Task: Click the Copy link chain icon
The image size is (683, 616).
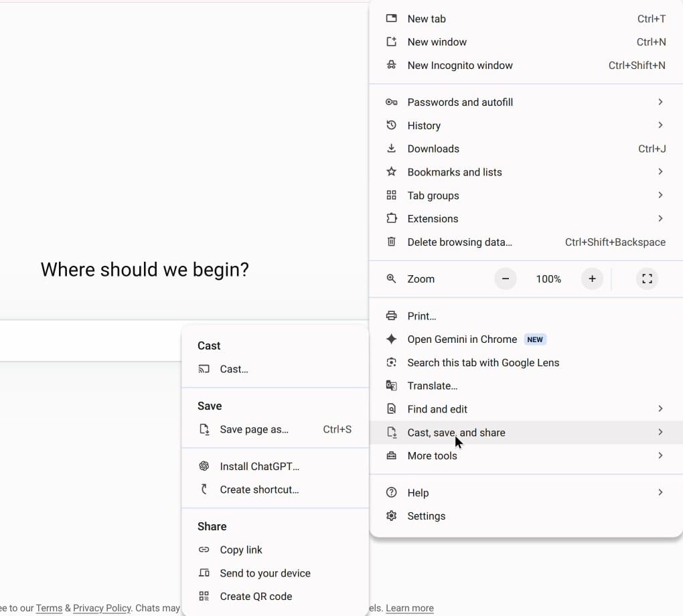Action: 204,549
